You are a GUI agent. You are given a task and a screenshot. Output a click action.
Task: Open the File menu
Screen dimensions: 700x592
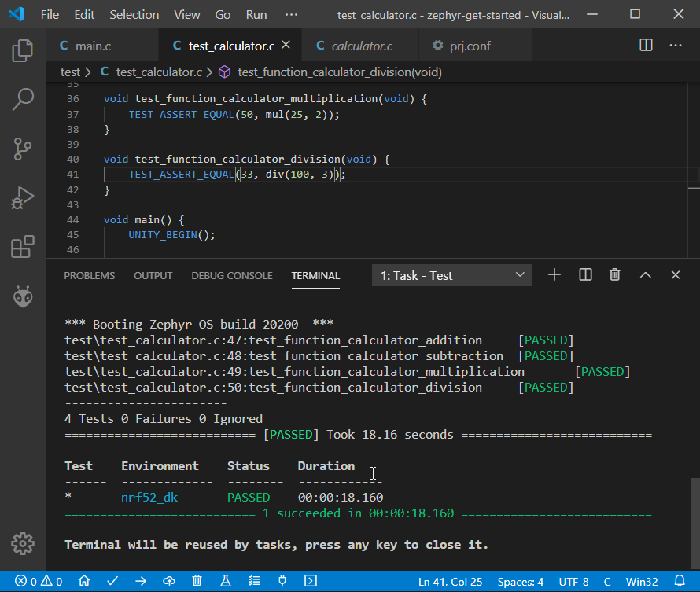[x=50, y=15]
